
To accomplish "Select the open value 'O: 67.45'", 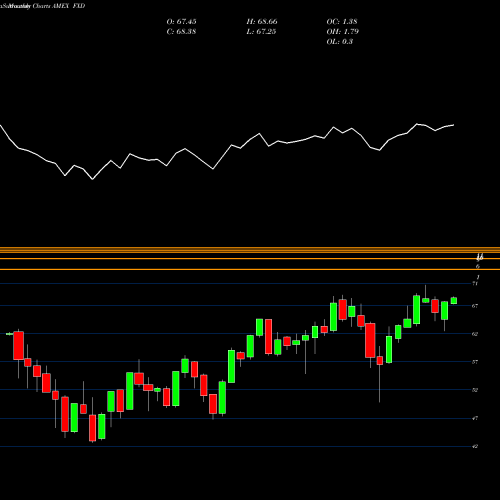I will pyautogui.click(x=181, y=22).
